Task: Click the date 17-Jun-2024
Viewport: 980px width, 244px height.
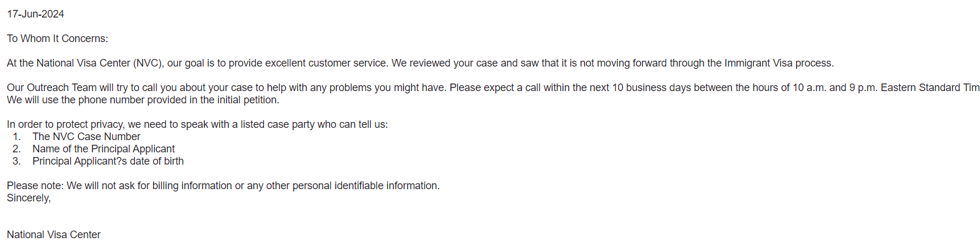Action: (x=36, y=14)
